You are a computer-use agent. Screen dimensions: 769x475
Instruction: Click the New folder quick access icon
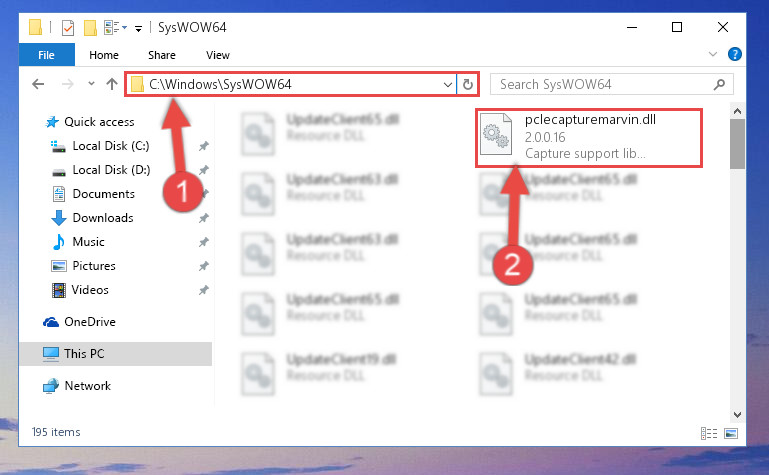90,28
